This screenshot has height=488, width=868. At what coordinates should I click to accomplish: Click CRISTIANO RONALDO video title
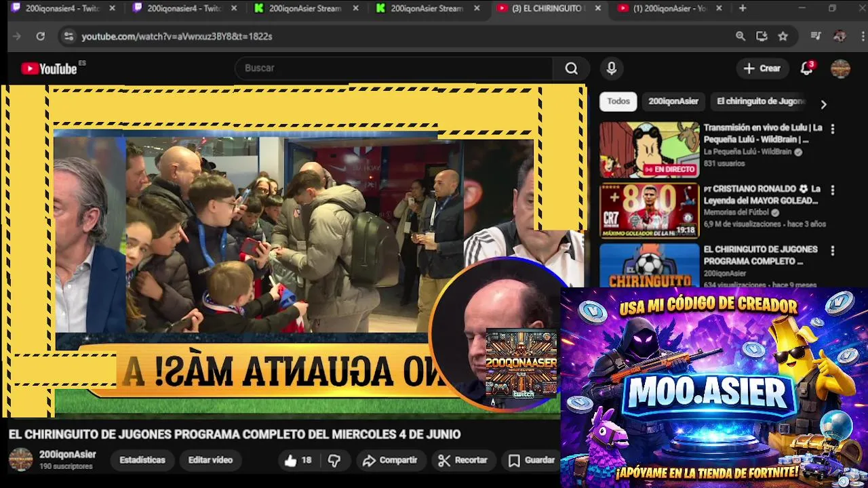[x=762, y=195]
